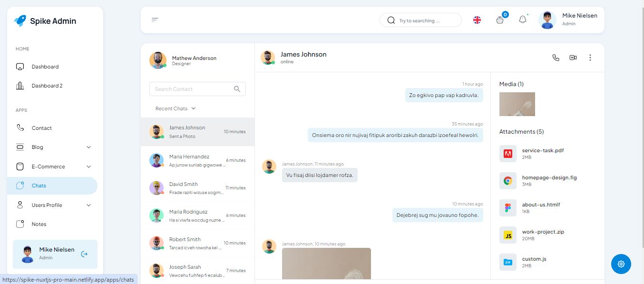644x284 pixels.
Task: Start a voice call with James Johnson
Action: point(556,58)
